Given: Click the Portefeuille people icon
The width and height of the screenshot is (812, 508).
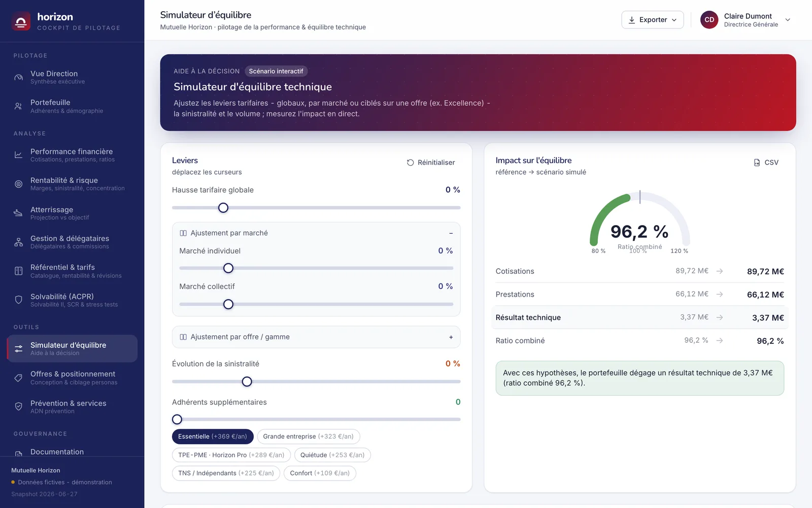Looking at the screenshot, I should point(18,106).
